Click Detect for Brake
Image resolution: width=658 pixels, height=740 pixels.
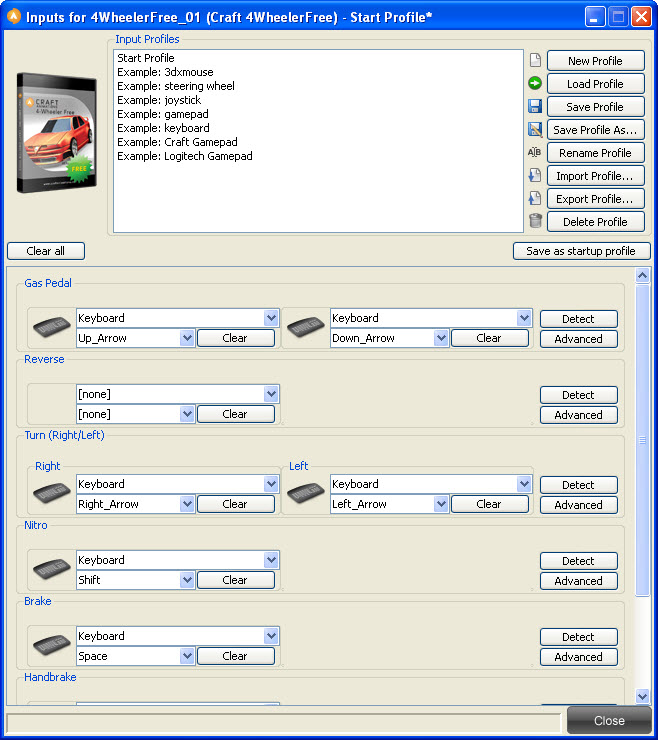pyautogui.click(x=579, y=637)
